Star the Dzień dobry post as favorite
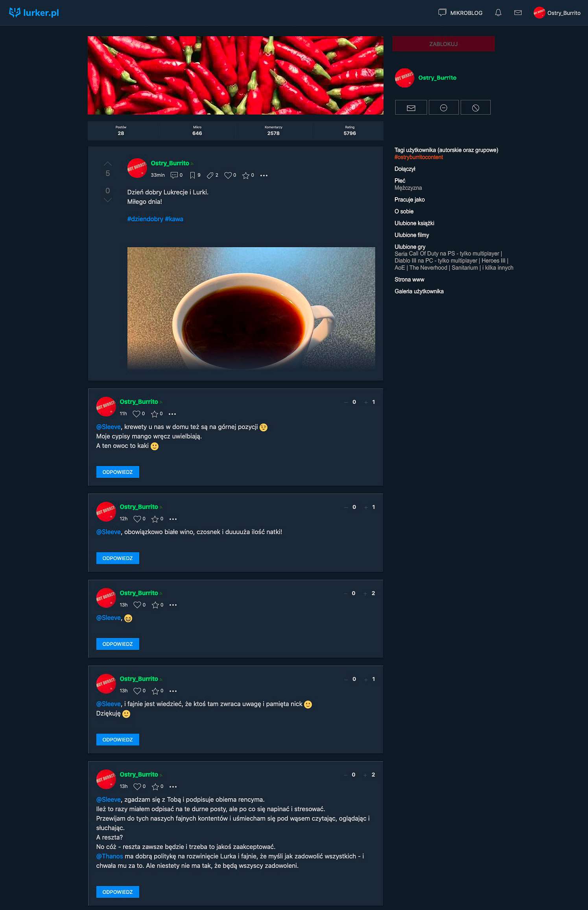Image resolution: width=588 pixels, height=910 pixels. pyautogui.click(x=246, y=175)
